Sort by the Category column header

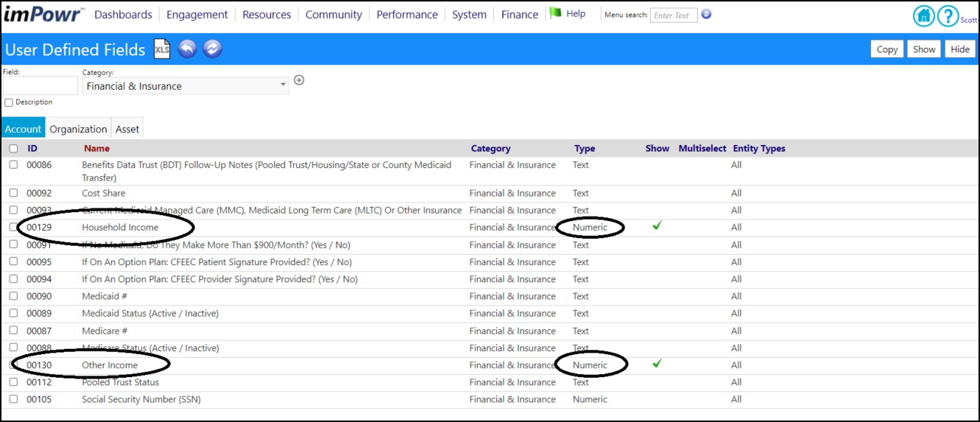click(490, 149)
